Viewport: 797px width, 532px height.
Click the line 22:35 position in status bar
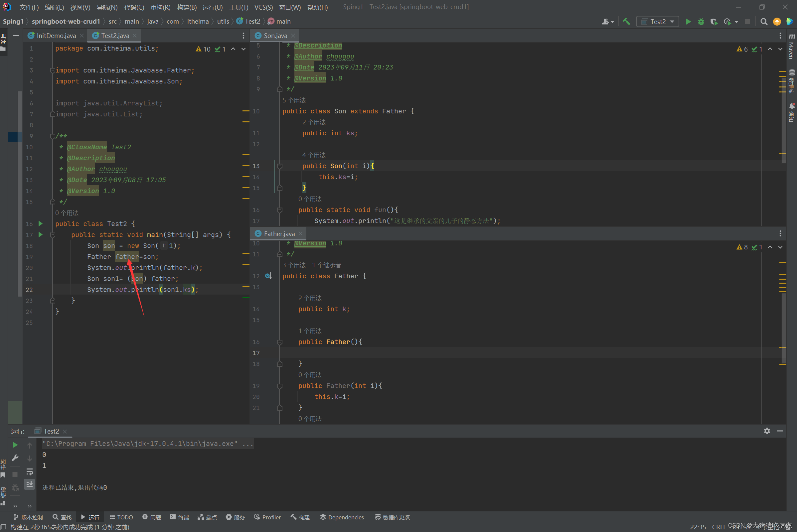coord(698,527)
